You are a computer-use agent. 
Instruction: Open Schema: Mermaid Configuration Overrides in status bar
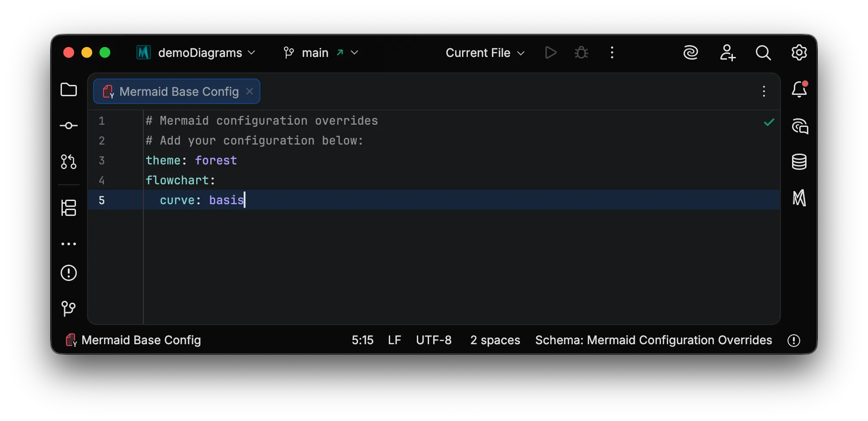point(653,340)
